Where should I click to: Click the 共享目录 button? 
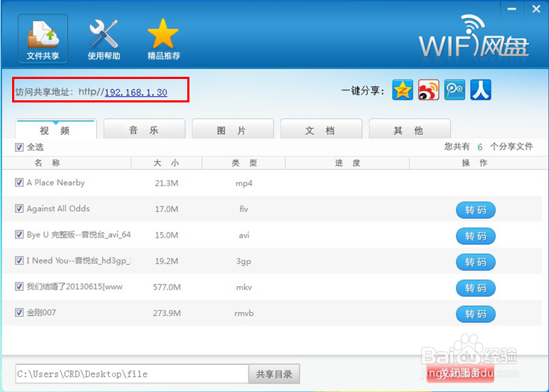(x=274, y=374)
